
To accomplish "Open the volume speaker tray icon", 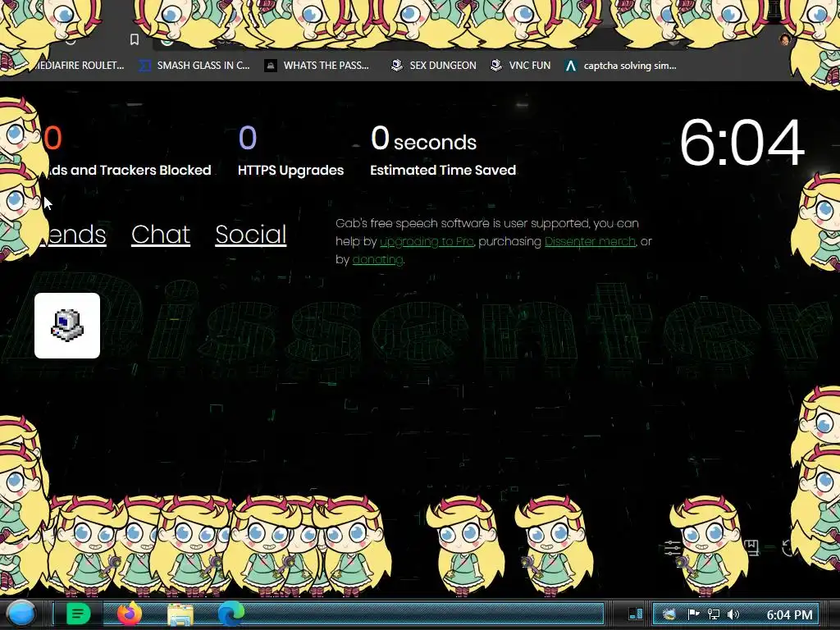I will (733, 614).
